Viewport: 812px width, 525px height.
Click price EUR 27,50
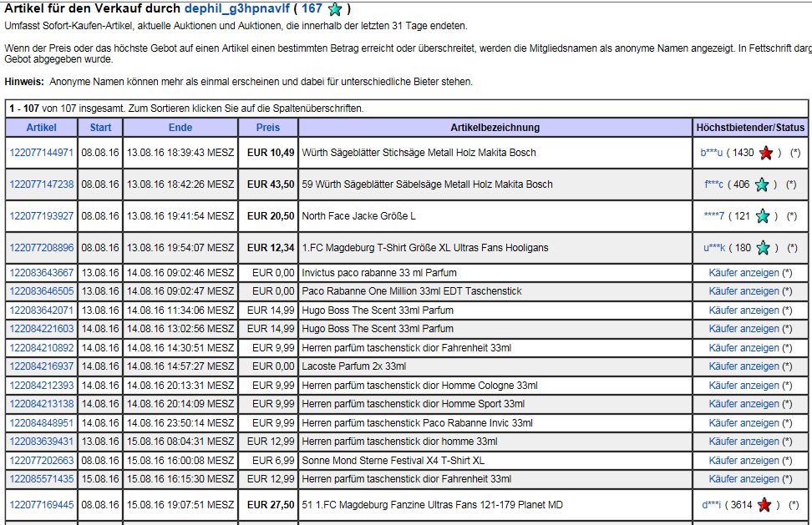[x=271, y=505]
